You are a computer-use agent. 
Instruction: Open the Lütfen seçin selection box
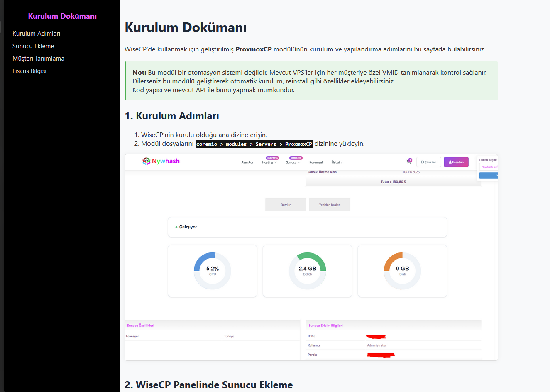(489, 167)
